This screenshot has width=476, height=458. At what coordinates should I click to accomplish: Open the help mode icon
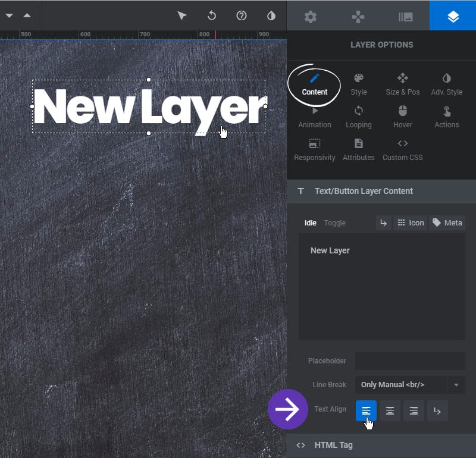pyautogui.click(x=242, y=15)
